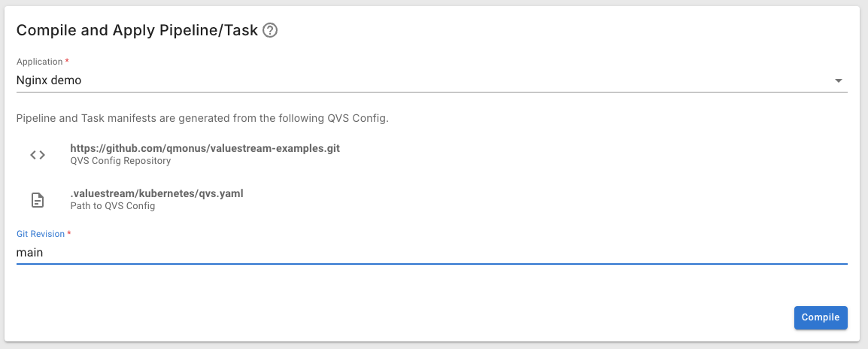Click the red asterisk beside Git Revision
This screenshot has width=868, height=349.
pos(69,234)
